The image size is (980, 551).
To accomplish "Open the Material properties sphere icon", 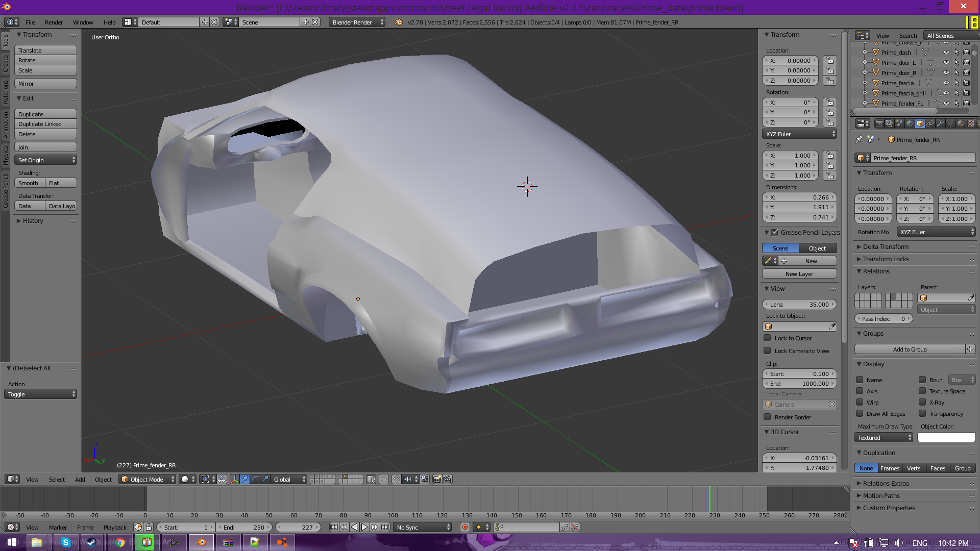I will pyautogui.click(x=961, y=123).
